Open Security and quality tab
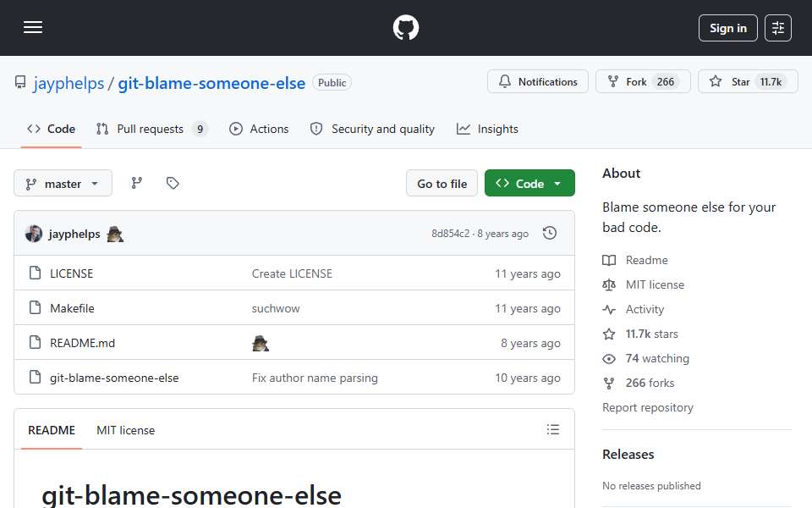 [x=372, y=129]
